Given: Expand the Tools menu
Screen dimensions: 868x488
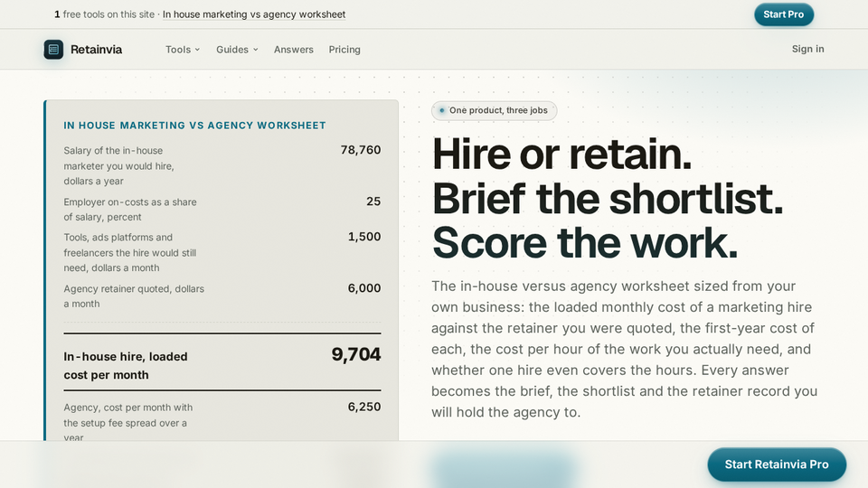Looking at the screenshot, I should [x=183, y=49].
